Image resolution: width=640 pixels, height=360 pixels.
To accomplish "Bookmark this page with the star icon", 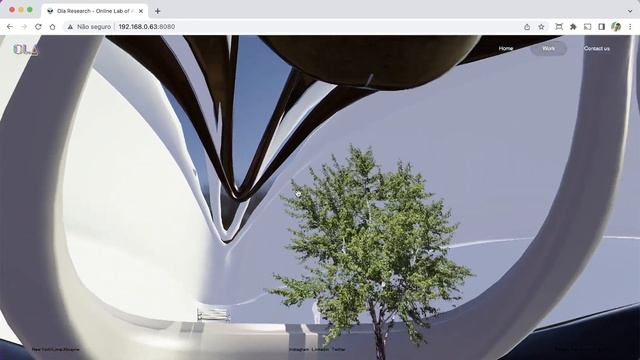I will (541, 27).
